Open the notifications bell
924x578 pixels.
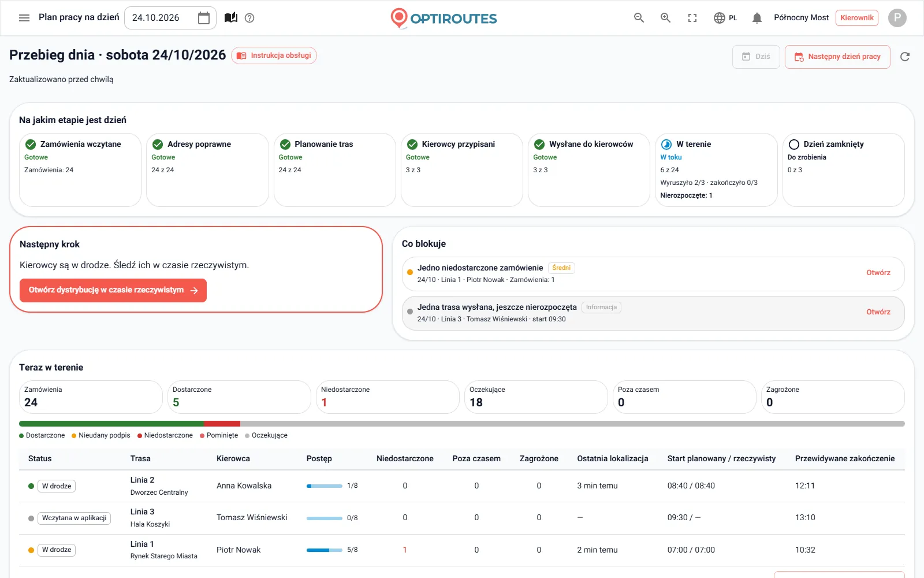(757, 18)
